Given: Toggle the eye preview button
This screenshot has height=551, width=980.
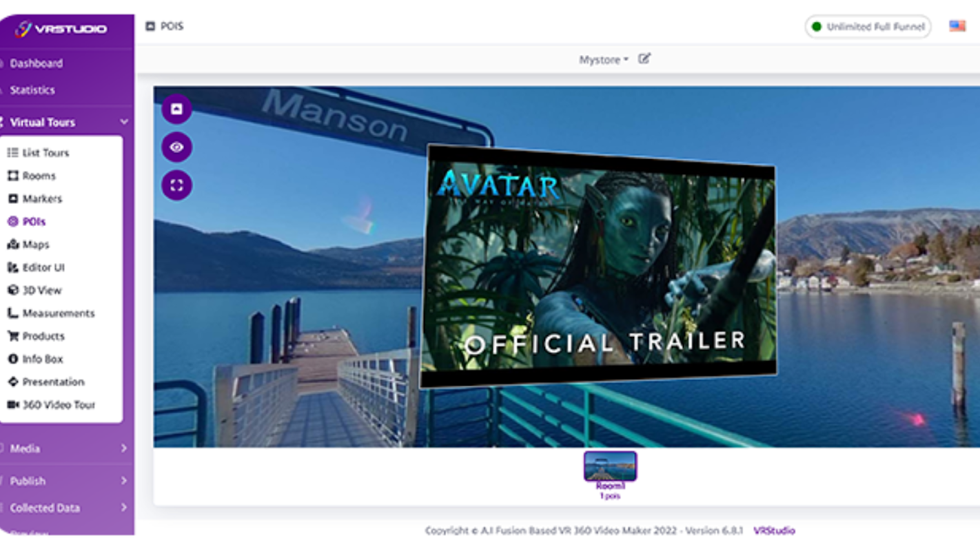Looking at the screenshot, I should click(x=176, y=147).
